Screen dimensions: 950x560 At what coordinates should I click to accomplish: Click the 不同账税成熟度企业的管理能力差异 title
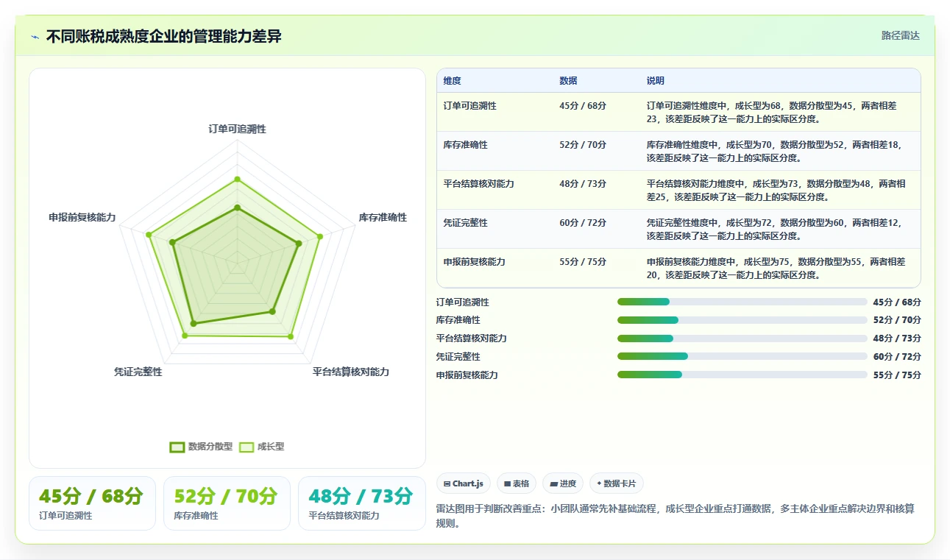(164, 36)
